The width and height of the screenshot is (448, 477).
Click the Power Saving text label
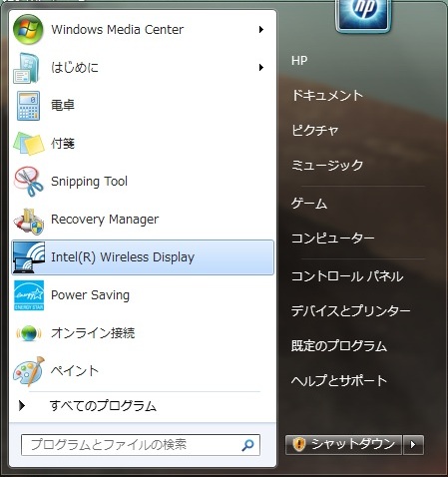click(90, 295)
